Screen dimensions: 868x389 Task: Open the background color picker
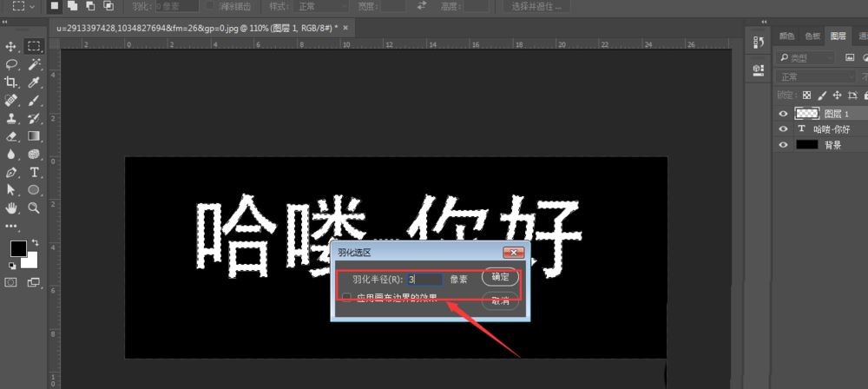[31, 261]
